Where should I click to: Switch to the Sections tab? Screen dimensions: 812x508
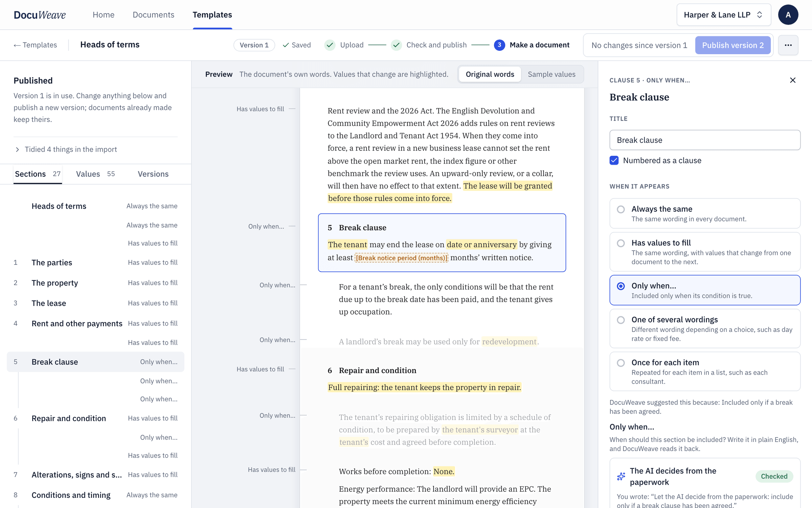coord(38,174)
